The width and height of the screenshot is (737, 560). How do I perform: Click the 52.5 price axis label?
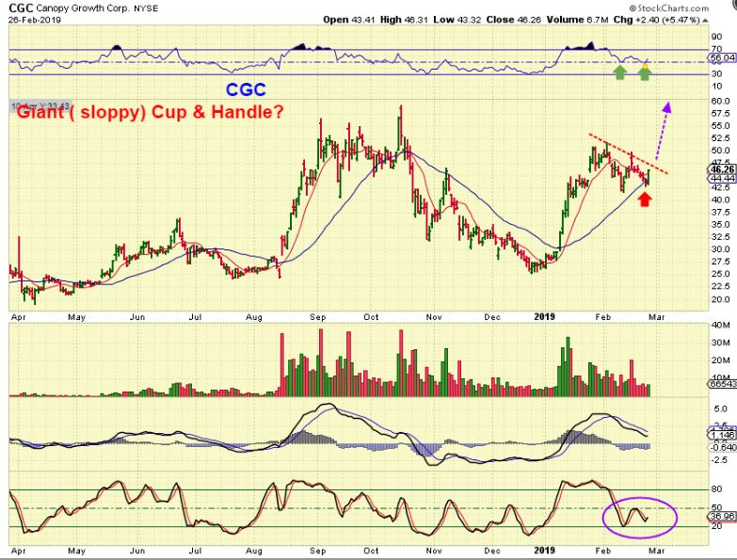click(720, 138)
